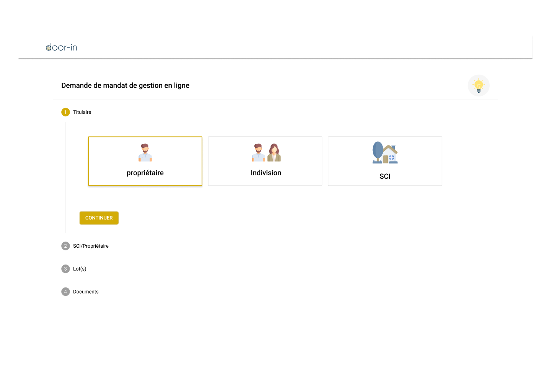Click the yellow highlighted help bulb circle

pos(479,85)
